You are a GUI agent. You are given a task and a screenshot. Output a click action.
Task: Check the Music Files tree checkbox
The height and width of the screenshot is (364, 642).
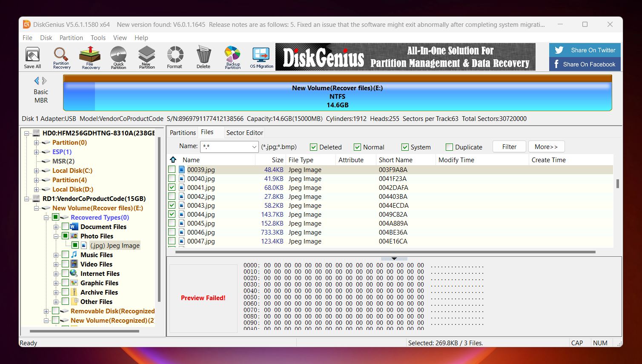tap(65, 255)
